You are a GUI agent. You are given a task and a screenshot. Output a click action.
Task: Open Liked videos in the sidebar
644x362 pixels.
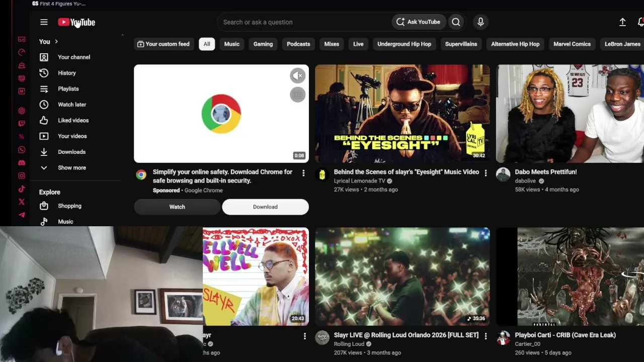coord(73,121)
